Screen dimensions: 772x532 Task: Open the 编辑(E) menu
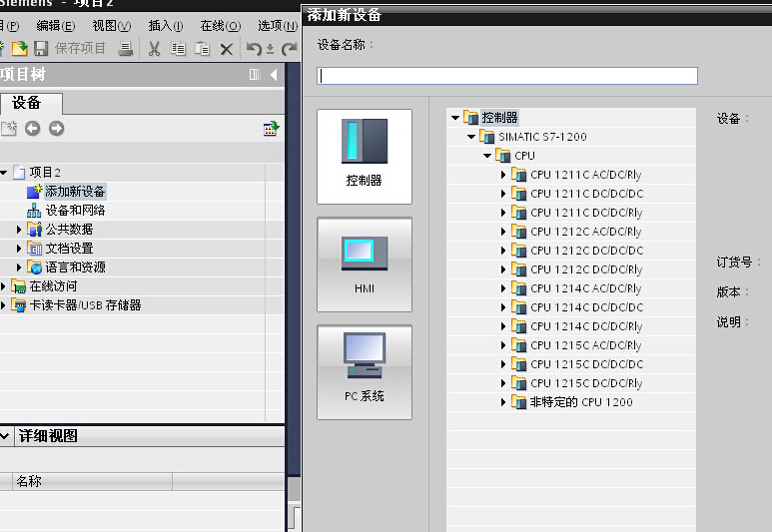55,25
